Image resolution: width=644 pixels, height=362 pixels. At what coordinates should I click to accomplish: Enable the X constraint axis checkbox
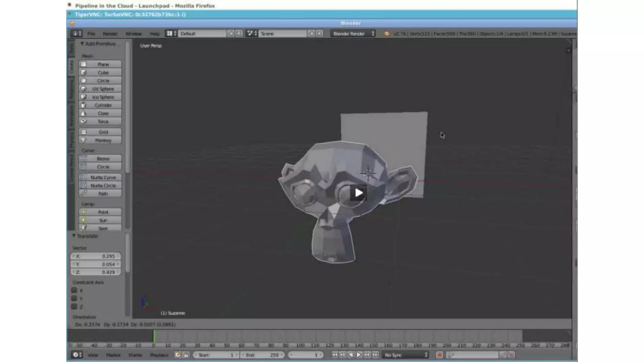click(x=74, y=290)
